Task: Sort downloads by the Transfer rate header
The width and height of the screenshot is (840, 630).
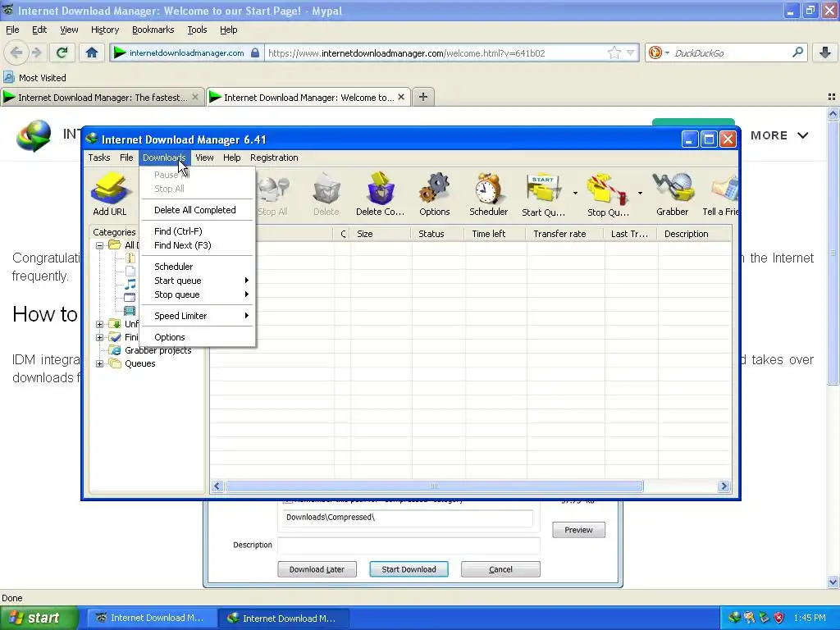Action: 566,234
